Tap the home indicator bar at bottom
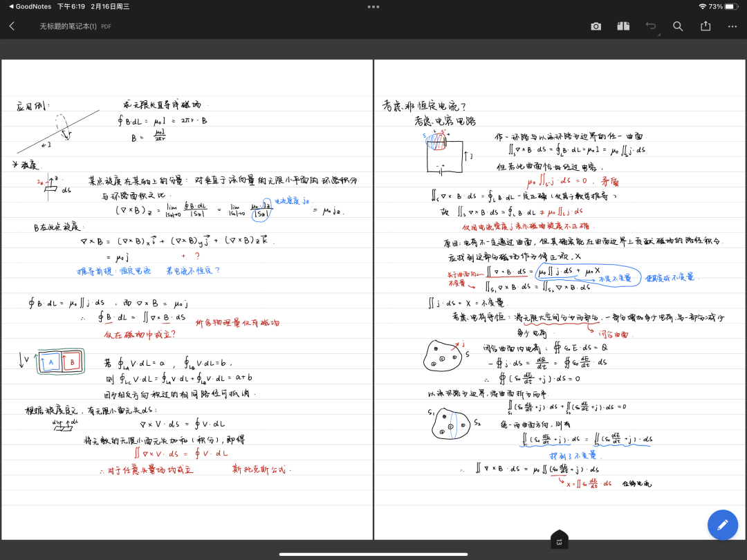The width and height of the screenshot is (747, 560). tap(373, 554)
